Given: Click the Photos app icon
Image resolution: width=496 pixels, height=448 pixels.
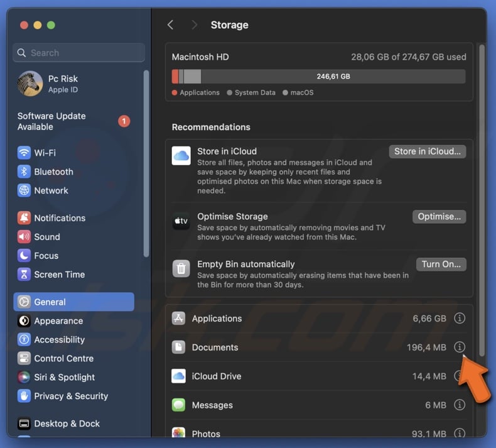Looking at the screenshot, I should pos(178,432).
